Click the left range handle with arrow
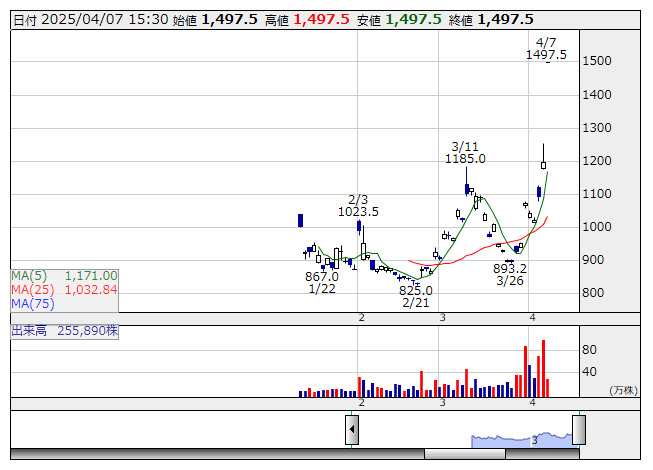The image size is (653, 470). click(352, 429)
